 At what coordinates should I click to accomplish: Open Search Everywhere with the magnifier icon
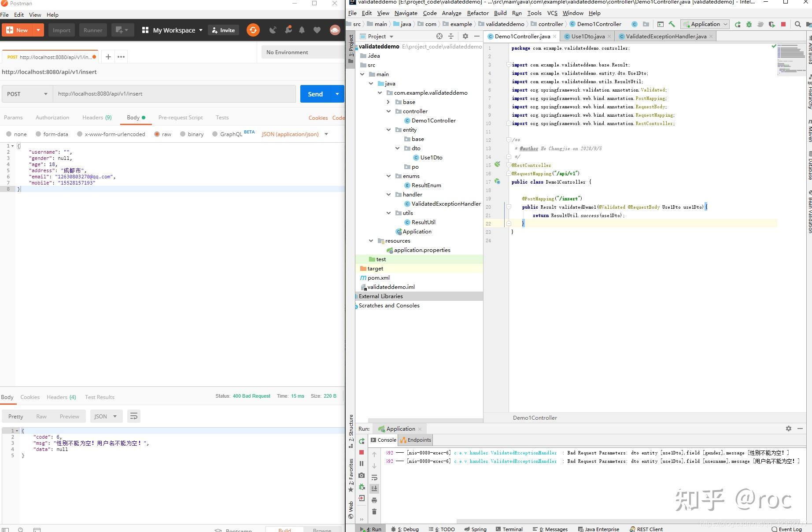(x=797, y=24)
